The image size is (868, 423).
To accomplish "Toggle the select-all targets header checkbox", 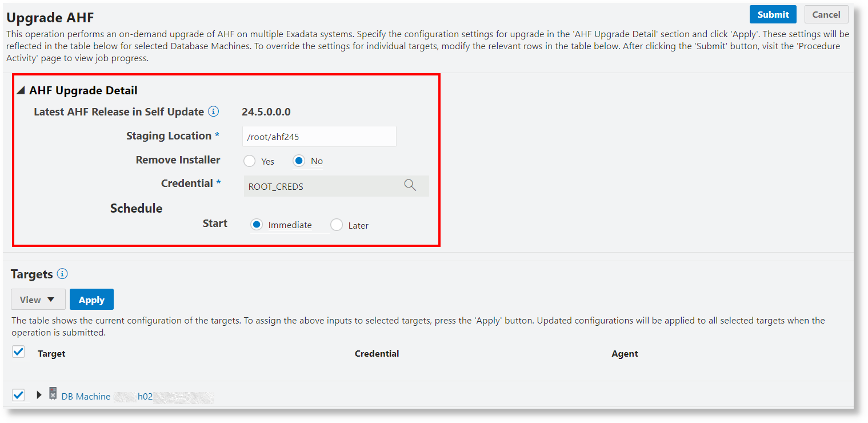I will [18, 352].
